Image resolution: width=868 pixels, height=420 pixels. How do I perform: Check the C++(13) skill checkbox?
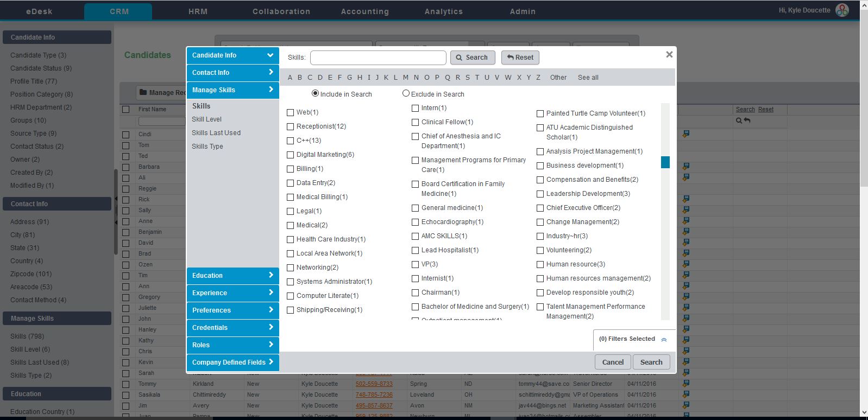click(x=290, y=141)
